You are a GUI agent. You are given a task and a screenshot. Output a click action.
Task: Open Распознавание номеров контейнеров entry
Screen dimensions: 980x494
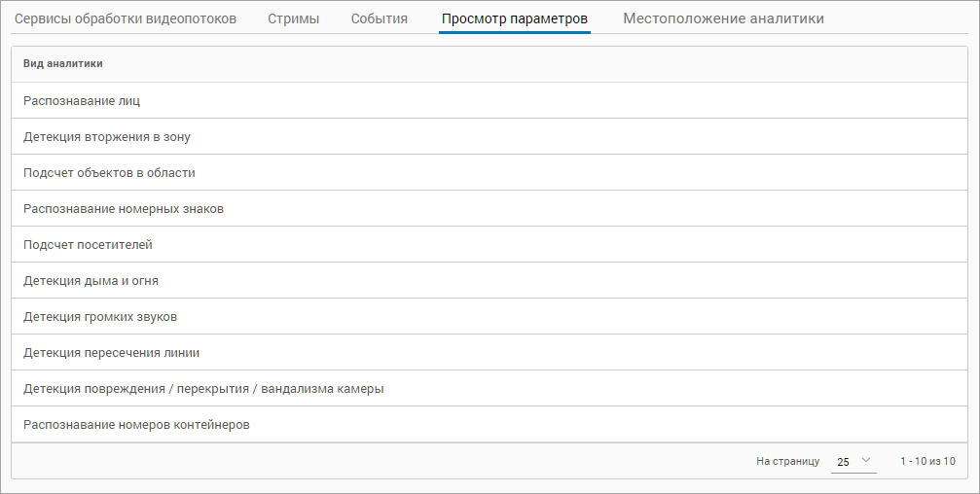[136, 425]
